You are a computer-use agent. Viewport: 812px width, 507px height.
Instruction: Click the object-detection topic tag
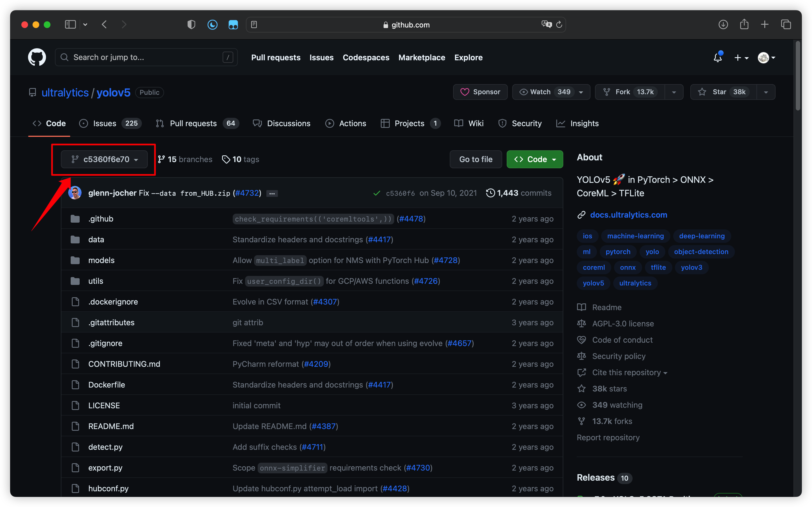coord(701,252)
